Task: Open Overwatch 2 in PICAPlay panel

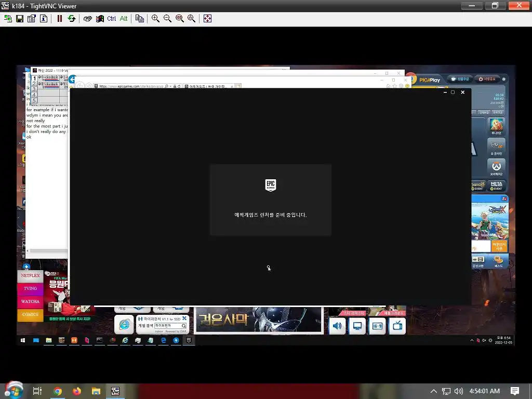Action: coord(496,168)
